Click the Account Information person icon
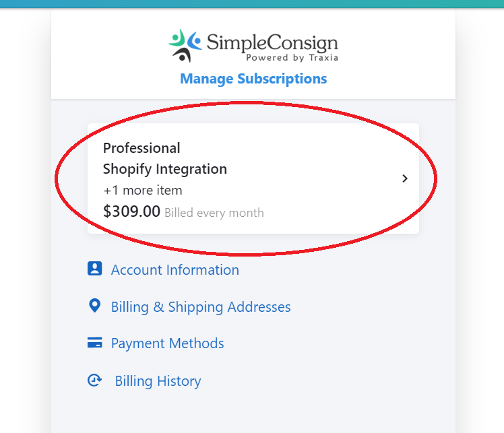 pos(94,269)
